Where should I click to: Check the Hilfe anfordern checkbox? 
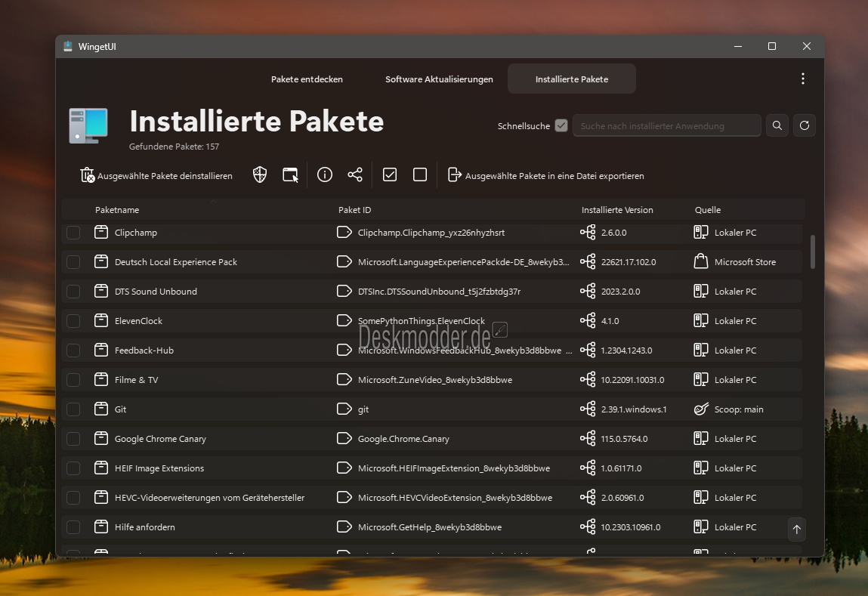(73, 527)
